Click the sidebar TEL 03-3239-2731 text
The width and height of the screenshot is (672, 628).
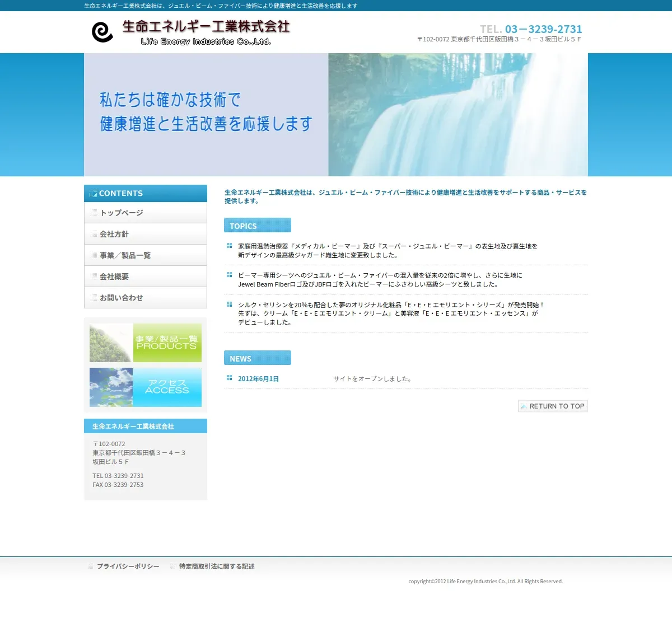(x=118, y=476)
